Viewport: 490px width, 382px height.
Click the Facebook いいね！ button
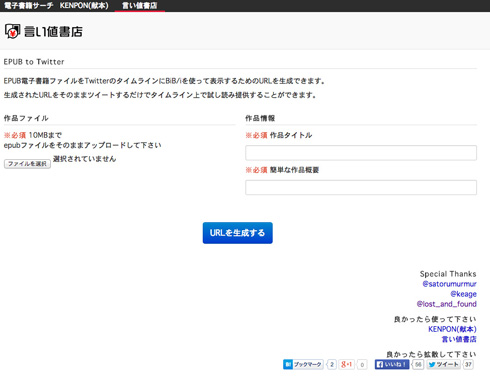(392, 364)
